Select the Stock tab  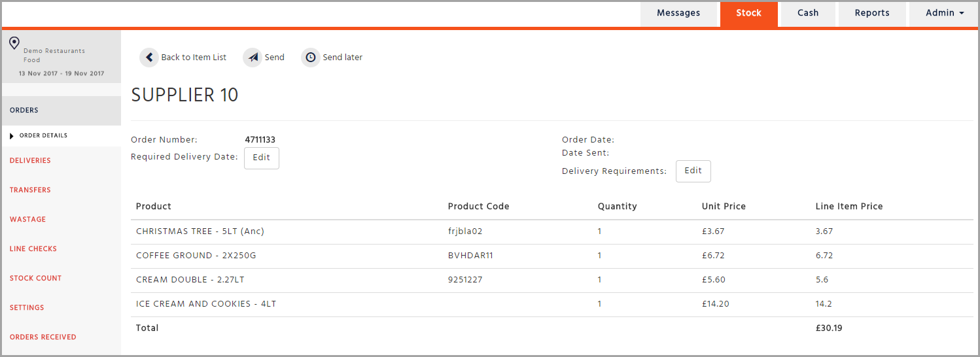748,13
